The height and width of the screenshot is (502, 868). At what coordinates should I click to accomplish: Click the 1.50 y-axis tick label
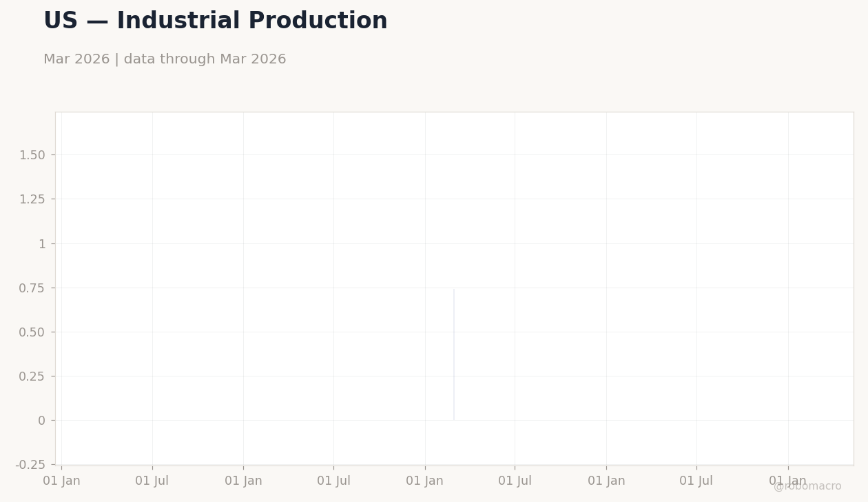click(x=32, y=155)
